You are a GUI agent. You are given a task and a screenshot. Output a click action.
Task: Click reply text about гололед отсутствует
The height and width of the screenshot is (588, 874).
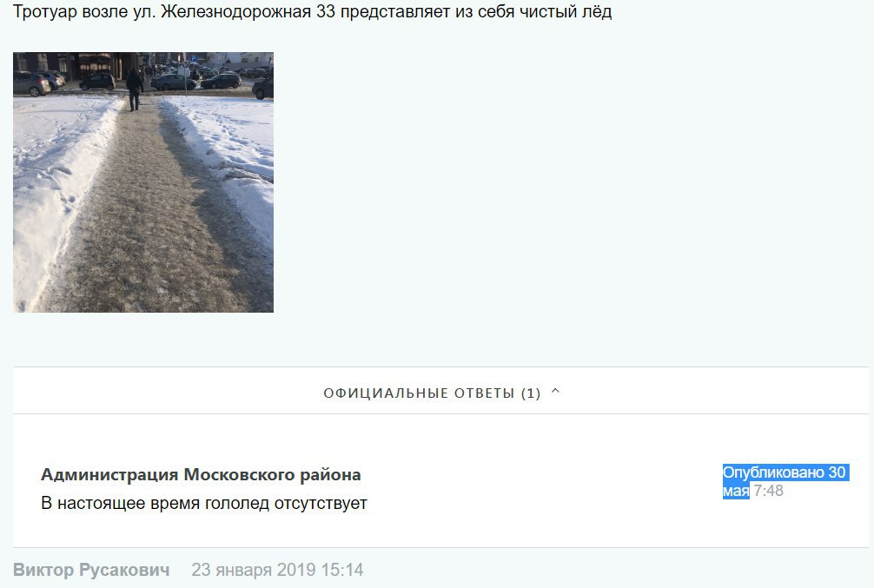tap(204, 503)
